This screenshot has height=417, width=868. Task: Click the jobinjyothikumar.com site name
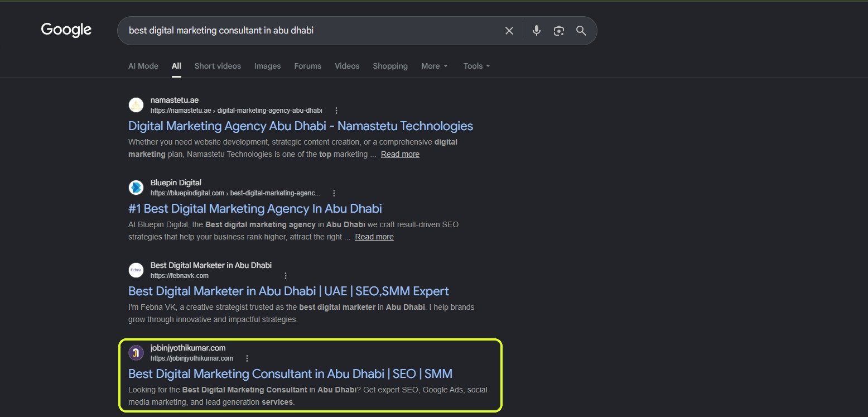188,348
